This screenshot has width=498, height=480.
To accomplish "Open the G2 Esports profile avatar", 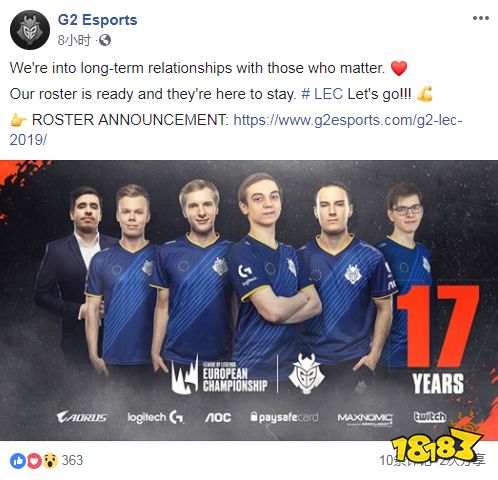I will tap(30, 30).
